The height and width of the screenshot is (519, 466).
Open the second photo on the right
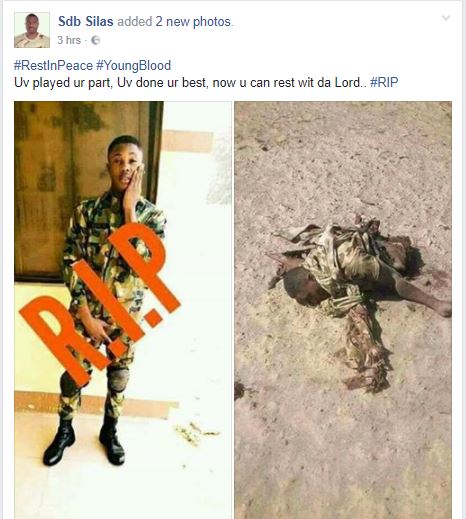[x=343, y=310]
